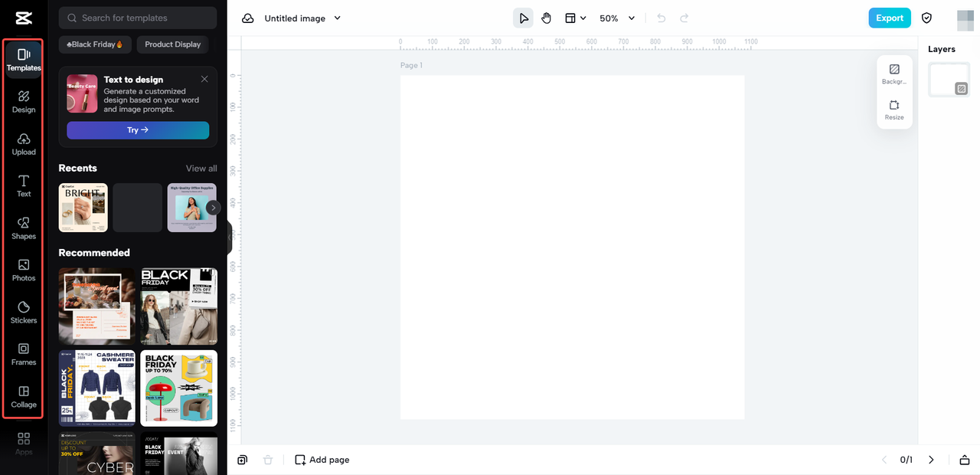Open the Resize canvas tool
Image resolution: width=980 pixels, height=475 pixels.
894,110
